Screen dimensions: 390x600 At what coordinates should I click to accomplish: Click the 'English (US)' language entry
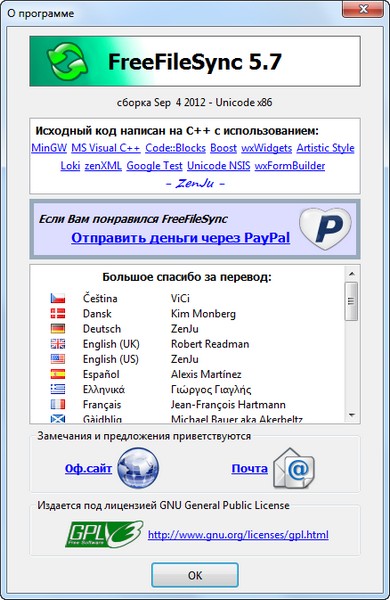coord(111,359)
